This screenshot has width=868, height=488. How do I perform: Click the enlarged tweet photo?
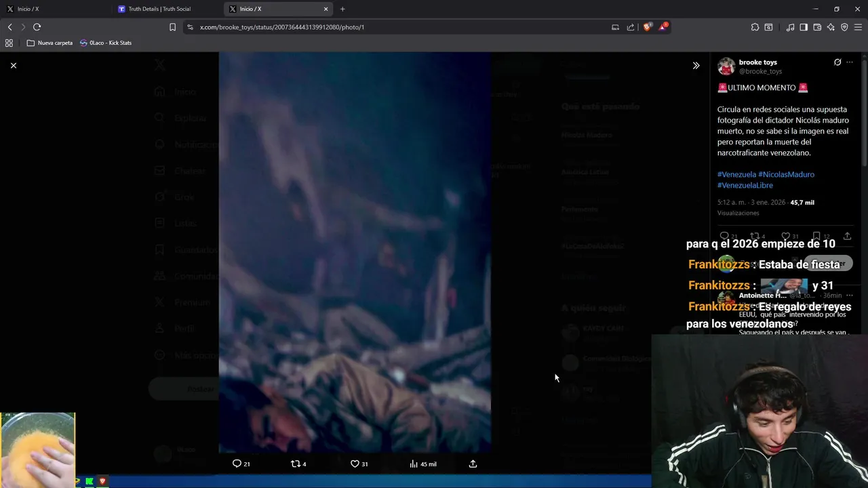(355, 252)
